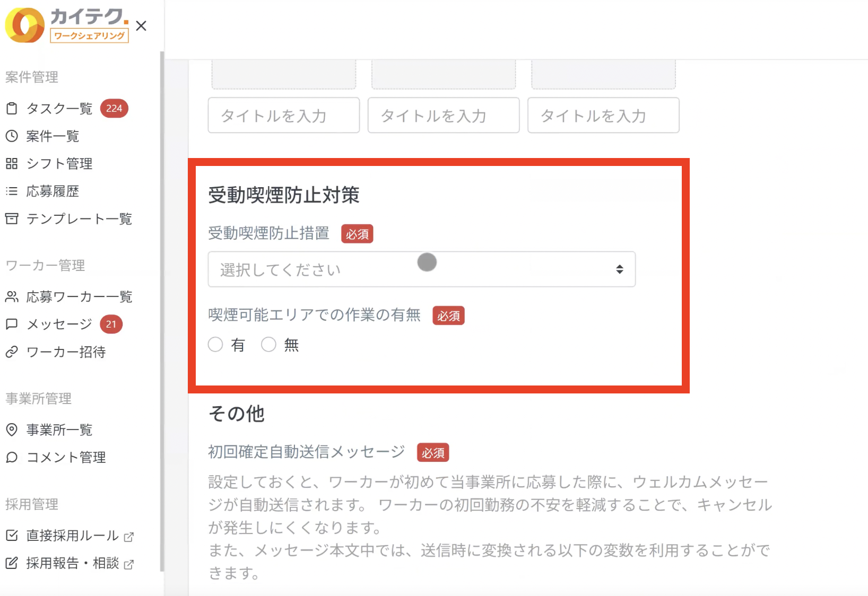Open 採用報告・相談 external link
The height and width of the screenshot is (596, 868).
[x=72, y=563]
